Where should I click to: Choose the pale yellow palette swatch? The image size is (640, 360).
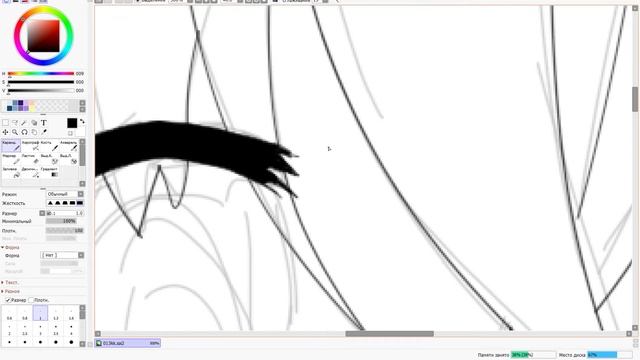coord(32,108)
